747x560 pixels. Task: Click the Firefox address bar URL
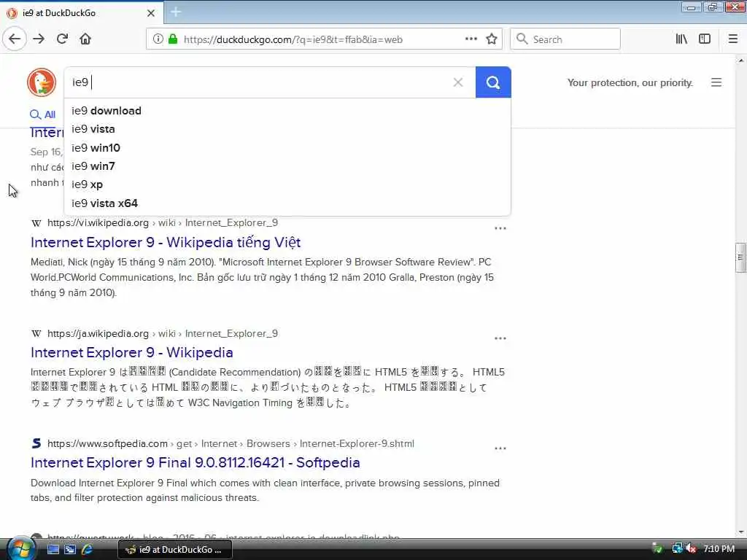pyautogui.click(x=293, y=39)
